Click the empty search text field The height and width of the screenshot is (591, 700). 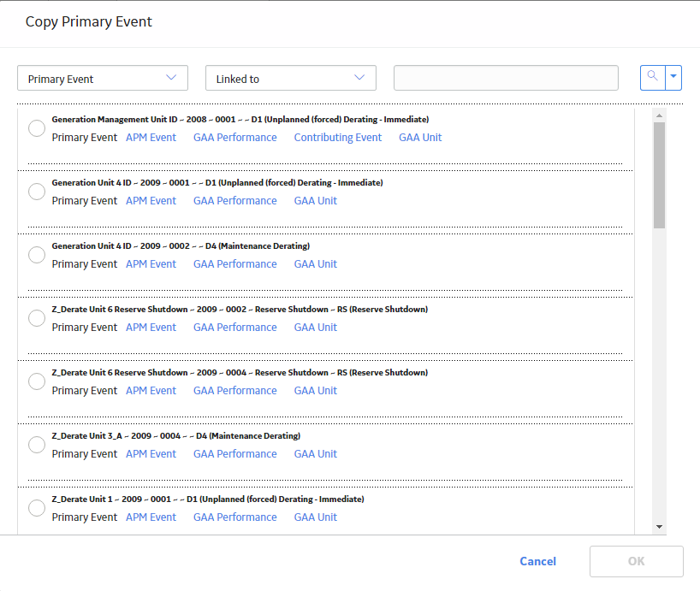[x=506, y=78]
